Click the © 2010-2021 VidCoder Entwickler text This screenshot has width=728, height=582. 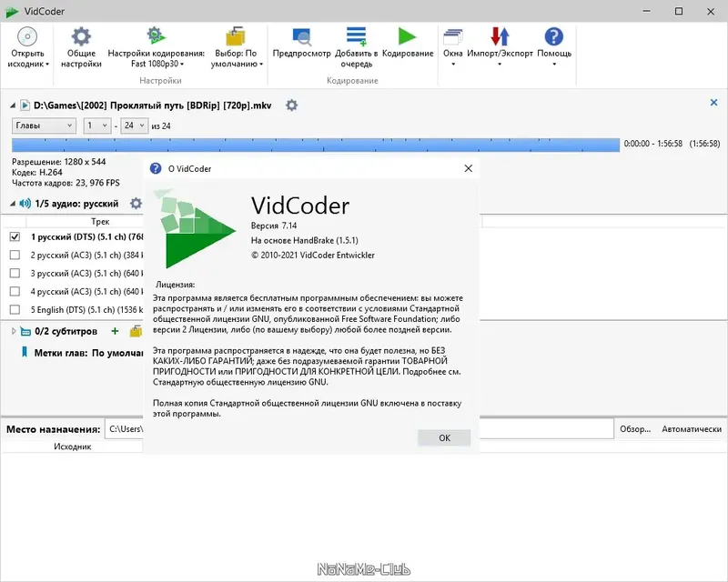pos(312,255)
